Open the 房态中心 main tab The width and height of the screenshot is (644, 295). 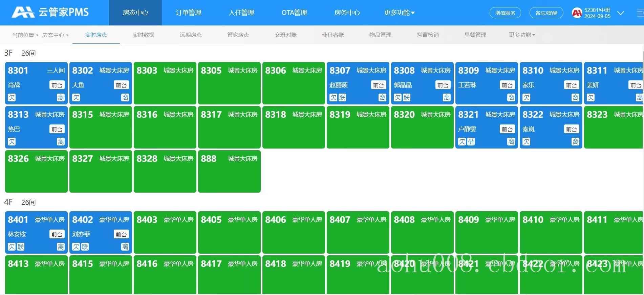[135, 13]
